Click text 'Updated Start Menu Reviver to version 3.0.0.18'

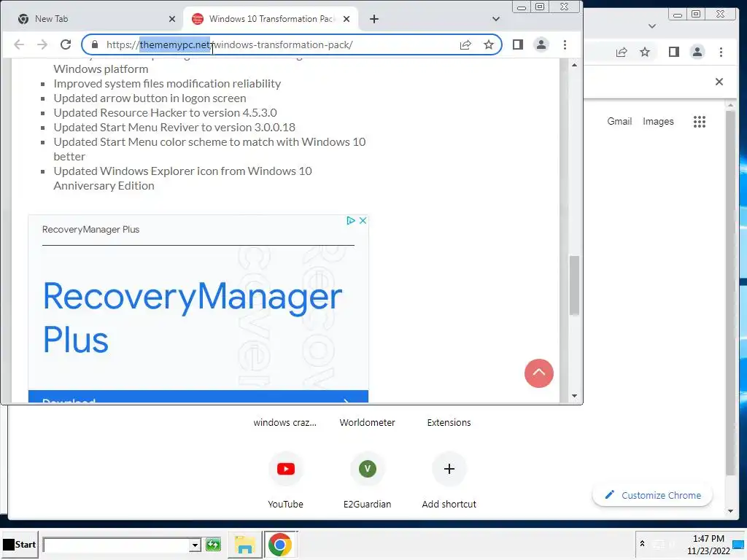pyautogui.click(x=174, y=128)
